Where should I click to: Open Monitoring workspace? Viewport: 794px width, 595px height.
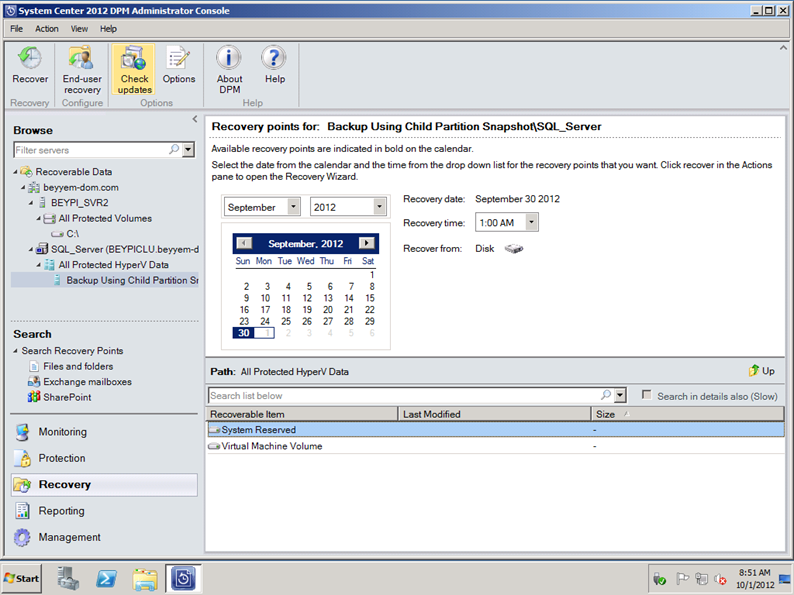click(x=63, y=432)
